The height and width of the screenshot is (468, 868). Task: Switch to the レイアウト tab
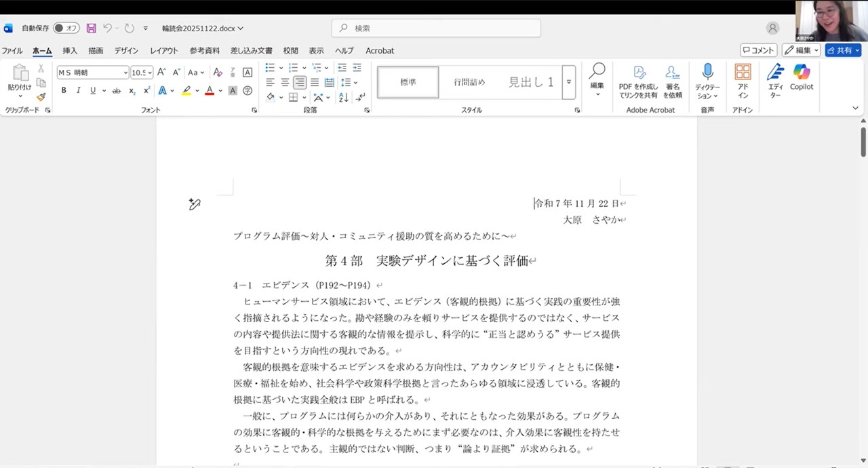click(164, 51)
